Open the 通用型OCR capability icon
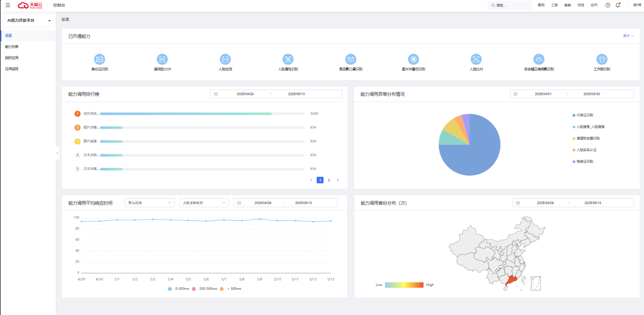 [162, 59]
